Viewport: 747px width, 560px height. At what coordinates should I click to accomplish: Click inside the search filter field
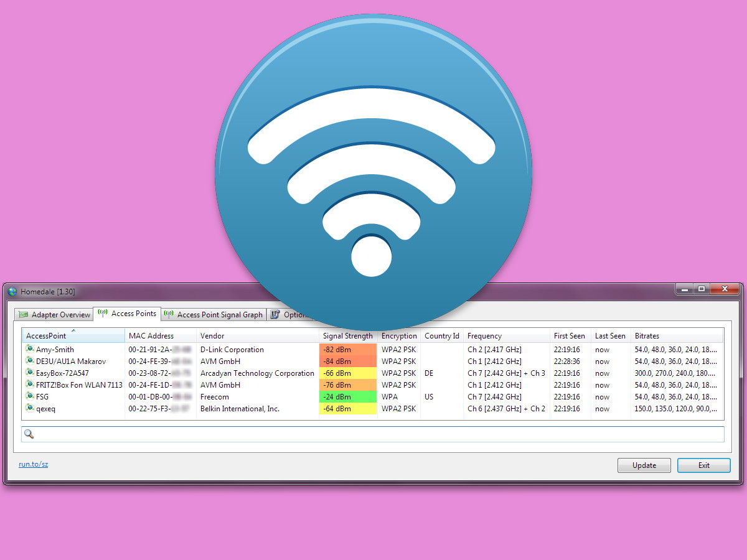[x=373, y=434]
